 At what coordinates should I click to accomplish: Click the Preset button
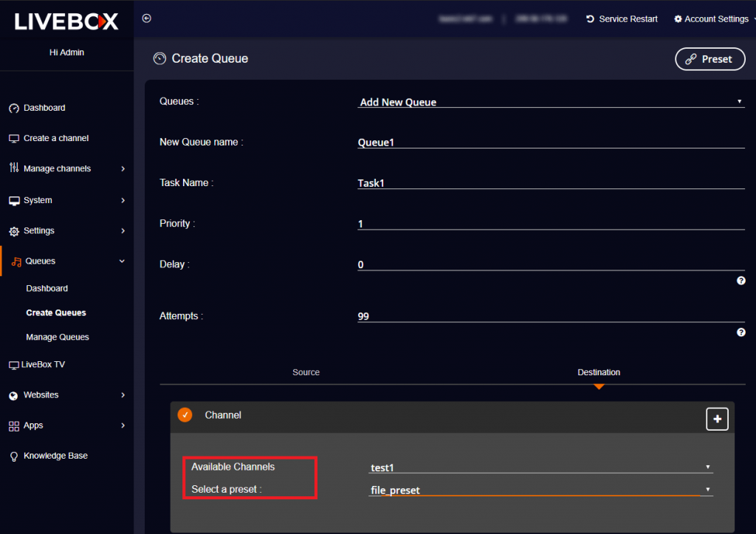pyautogui.click(x=709, y=59)
